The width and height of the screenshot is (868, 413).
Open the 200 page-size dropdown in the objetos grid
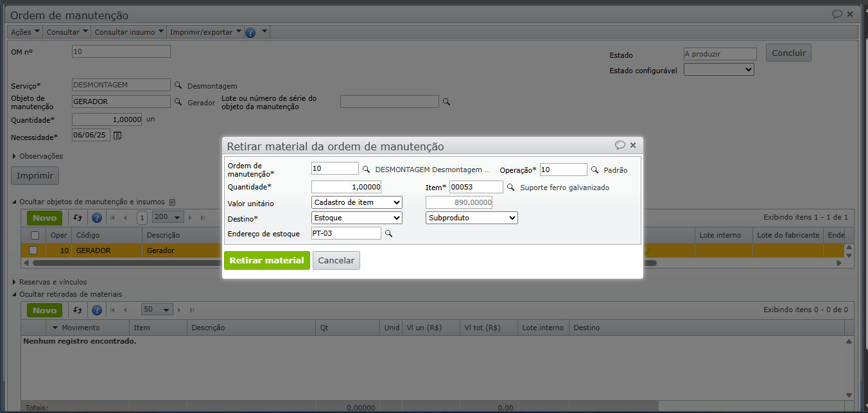[168, 218]
